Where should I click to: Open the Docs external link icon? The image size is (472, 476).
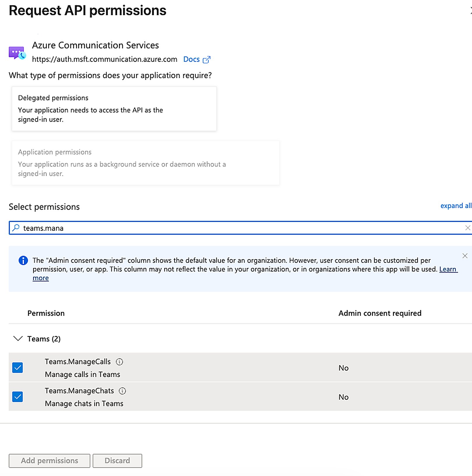206,59
